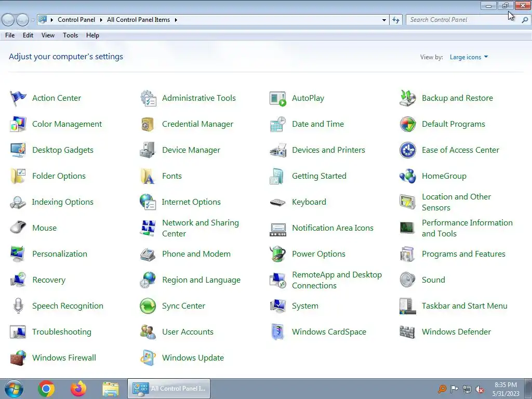Click the Desktop Gadgets monitor icon

[18, 150]
